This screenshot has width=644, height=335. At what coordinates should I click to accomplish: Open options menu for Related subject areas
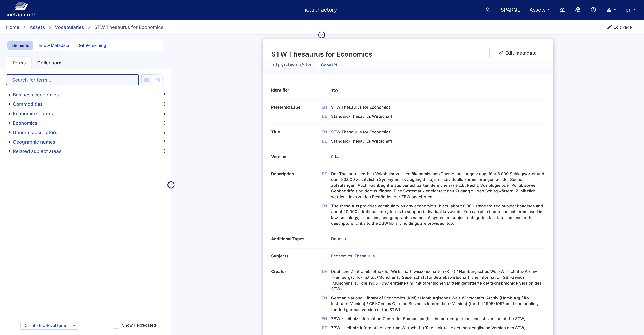pos(164,151)
